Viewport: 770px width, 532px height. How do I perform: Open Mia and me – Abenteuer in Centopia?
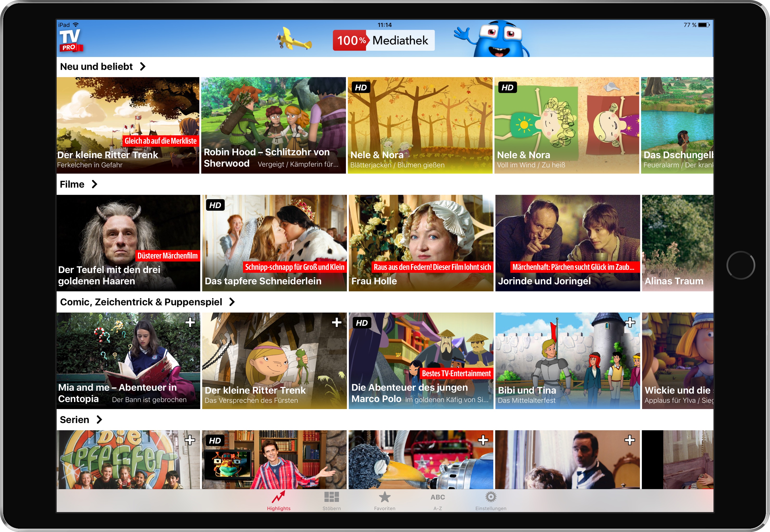coord(128,361)
